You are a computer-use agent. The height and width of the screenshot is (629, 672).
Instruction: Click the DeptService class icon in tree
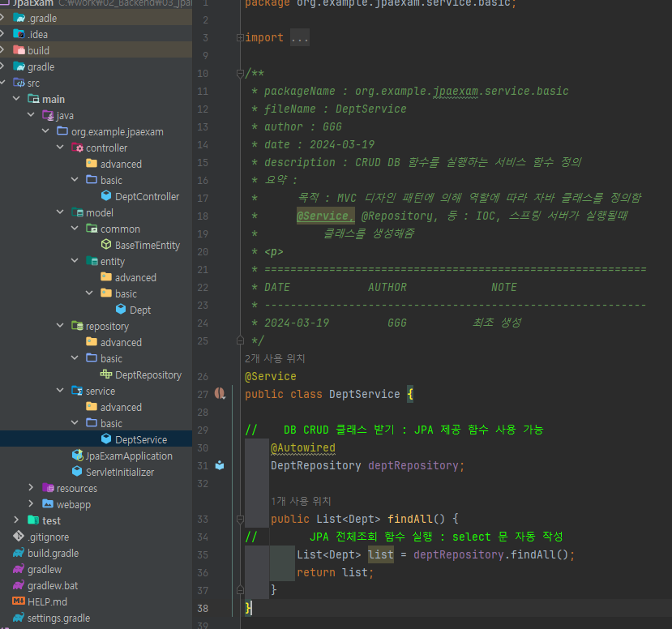click(x=106, y=439)
